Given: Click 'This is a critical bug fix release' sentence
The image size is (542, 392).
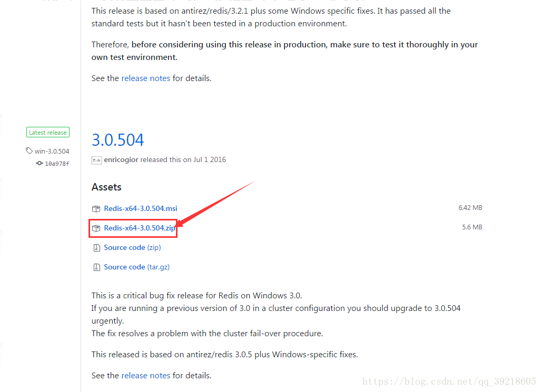Looking at the screenshot, I should click(x=196, y=296).
